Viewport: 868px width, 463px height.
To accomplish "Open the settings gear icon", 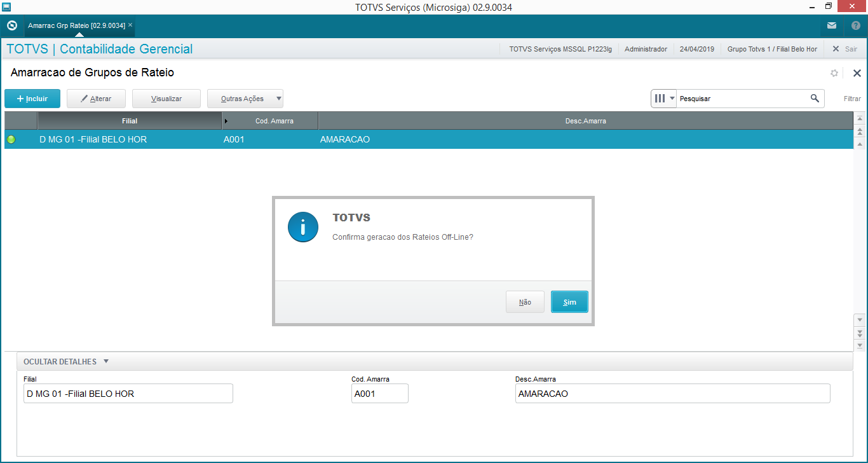I will 834,73.
